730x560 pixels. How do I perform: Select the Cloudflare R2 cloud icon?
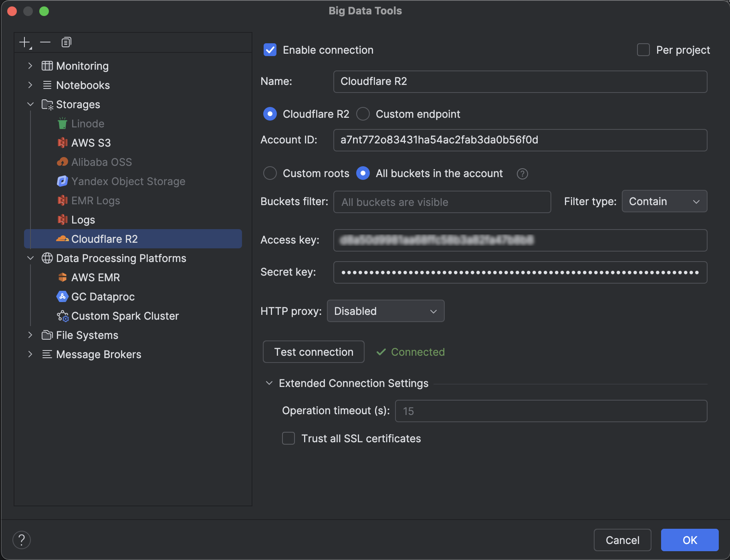pyautogui.click(x=63, y=239)
